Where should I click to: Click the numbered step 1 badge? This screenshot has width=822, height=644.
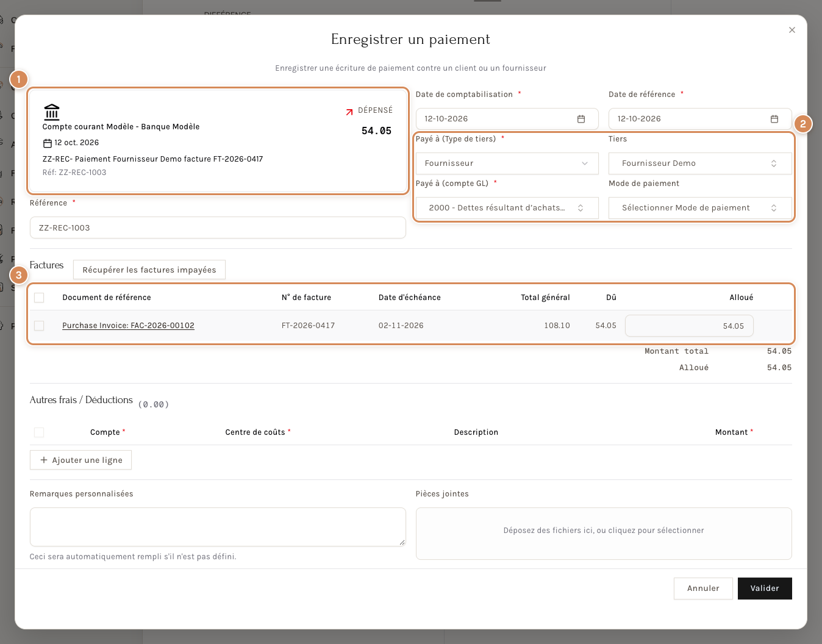pos(19,79)
